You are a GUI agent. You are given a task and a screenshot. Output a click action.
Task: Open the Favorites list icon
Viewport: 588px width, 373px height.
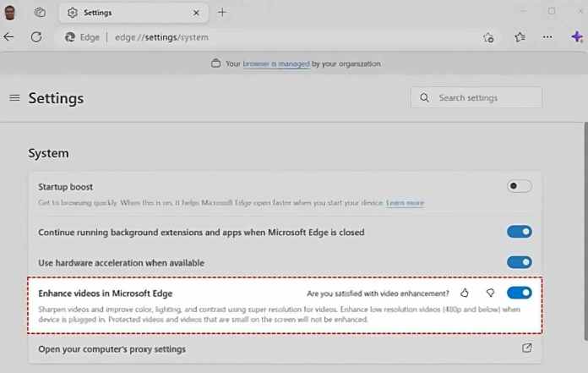click(520, 37)
